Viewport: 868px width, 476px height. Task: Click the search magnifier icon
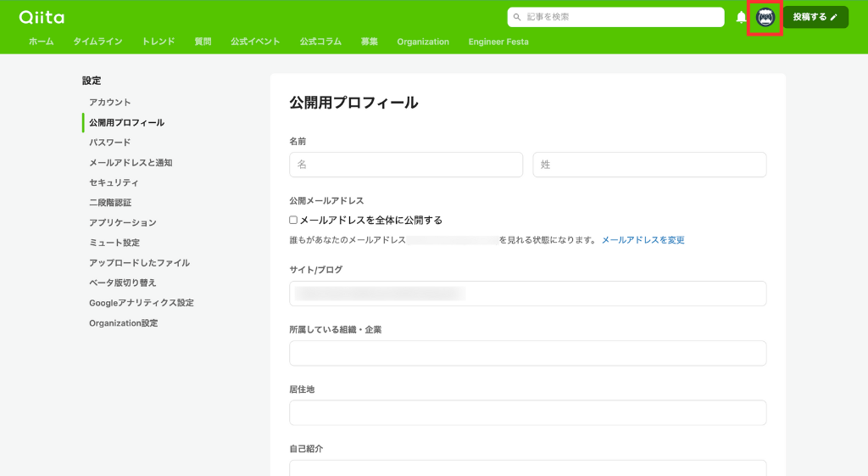tap(517, 17)
